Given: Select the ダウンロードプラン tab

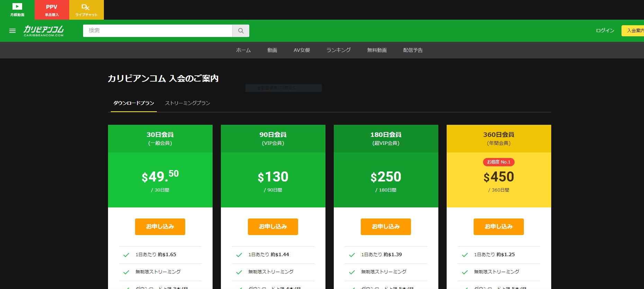Looking at the screenshot, I should coord(134,103).
